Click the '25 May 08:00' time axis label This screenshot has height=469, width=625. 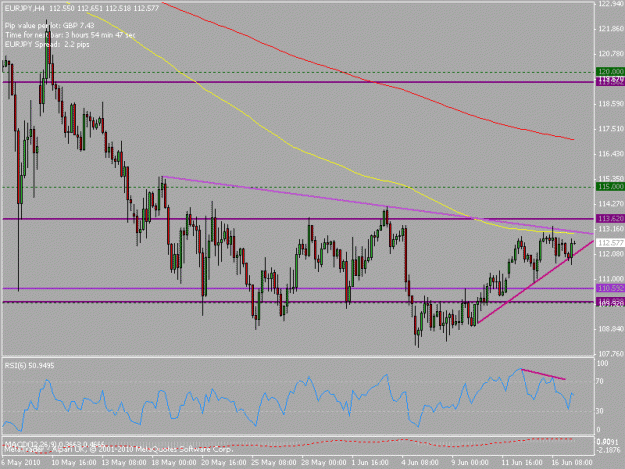point(274,463)
